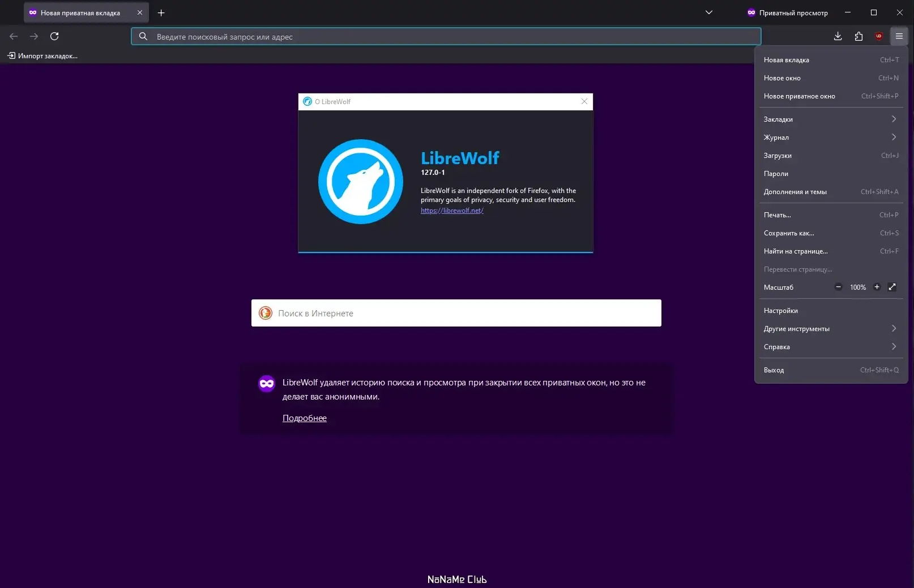Open a new tab with plus button
Screen dimensions: 914x588
point(161,12)
